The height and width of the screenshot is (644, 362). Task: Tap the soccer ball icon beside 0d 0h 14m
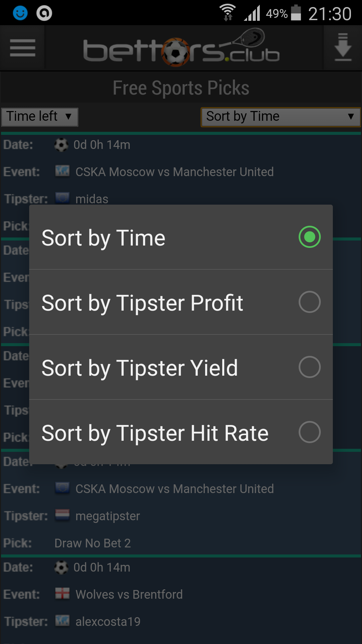pyautogui.click(x=61, y=145)
